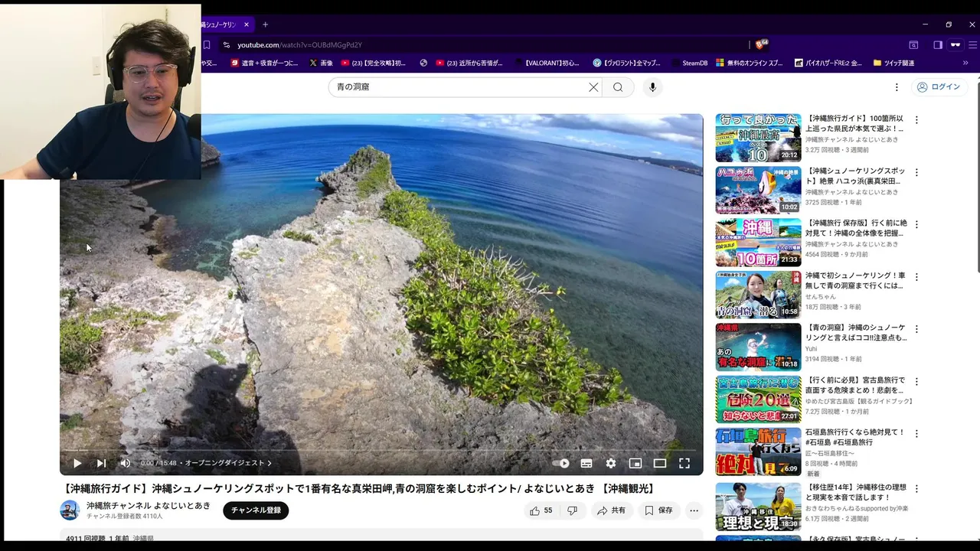The width and height of the screenshot is (980, 551).
Task: Open more actions menu beside 保存
Action: (x=694, y=510)
